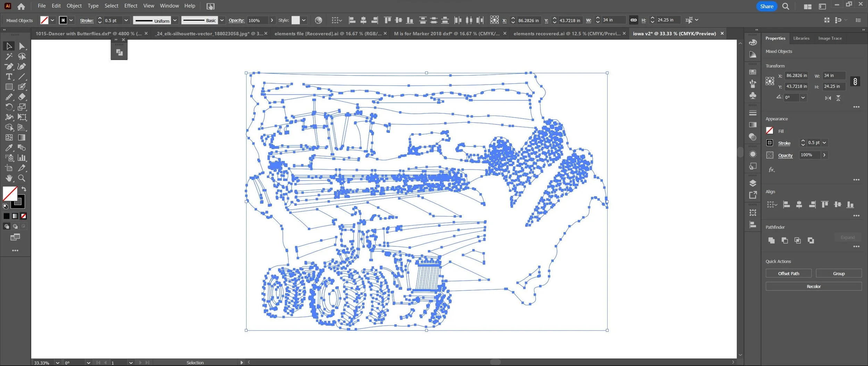Activate the Rotate tool
The height and width of the screenshot is (366, 868).
point(9,107)
